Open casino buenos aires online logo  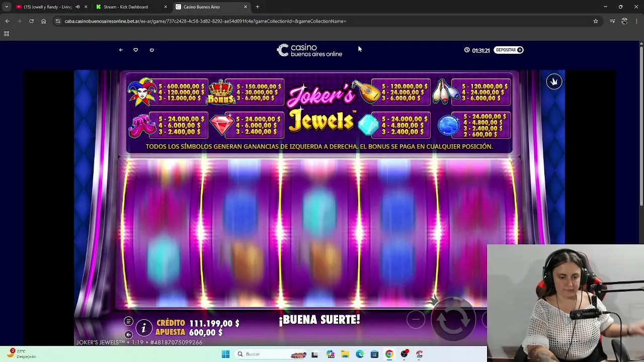point(309,50)
